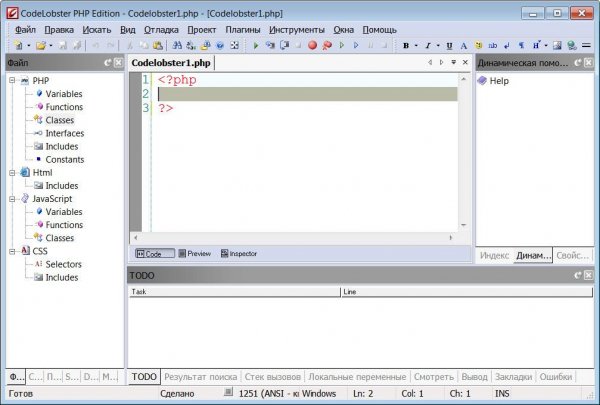Viewport: 600px width, 405px height.
Task: Open the Плагины menu
Action: pyautogui.click(x=243, y=29)
